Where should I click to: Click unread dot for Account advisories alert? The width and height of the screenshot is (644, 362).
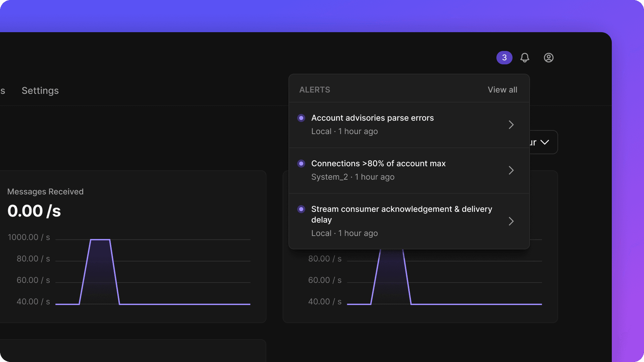pos(301,118)
